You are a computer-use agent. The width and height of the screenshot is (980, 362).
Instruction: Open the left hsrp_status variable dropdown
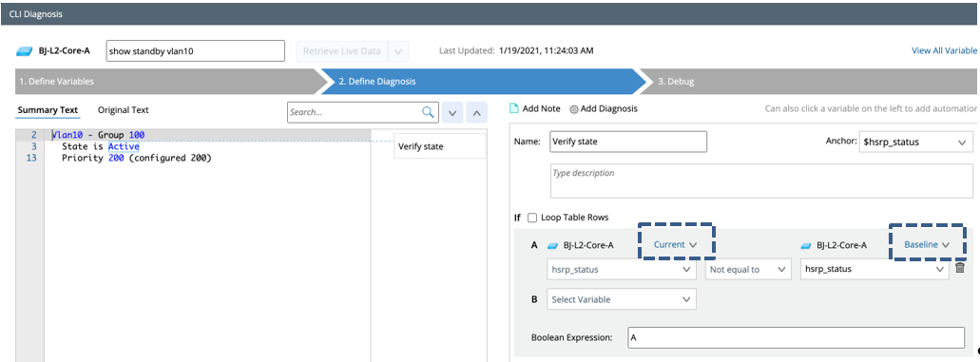[x=622, y=269]
